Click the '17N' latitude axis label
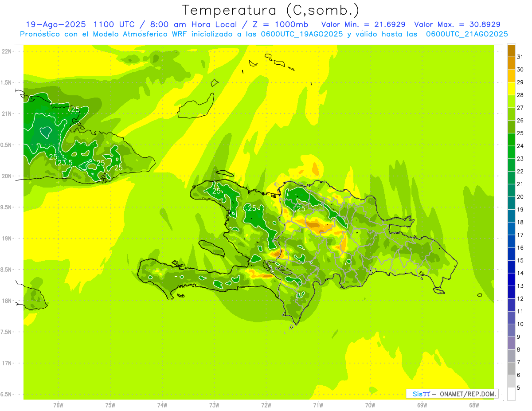Viewport: 532px width, 411px height. [7, 363]
